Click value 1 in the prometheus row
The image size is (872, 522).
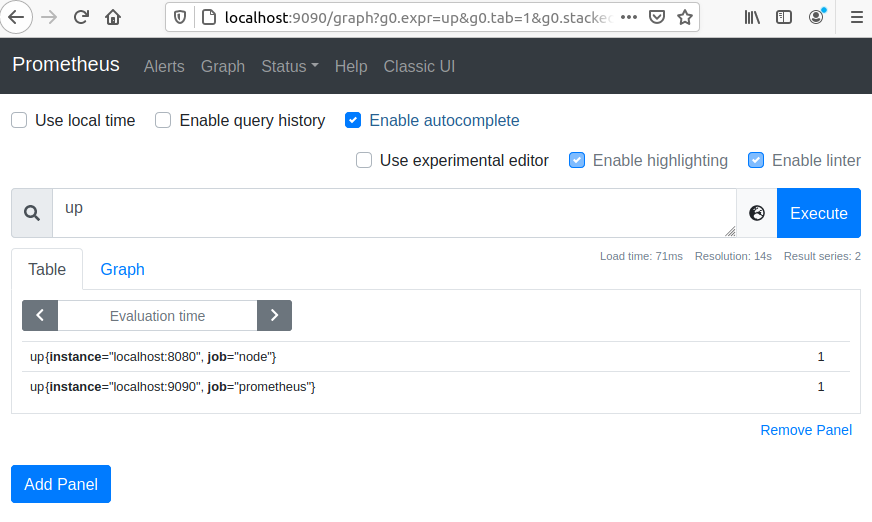click(821, 387)
